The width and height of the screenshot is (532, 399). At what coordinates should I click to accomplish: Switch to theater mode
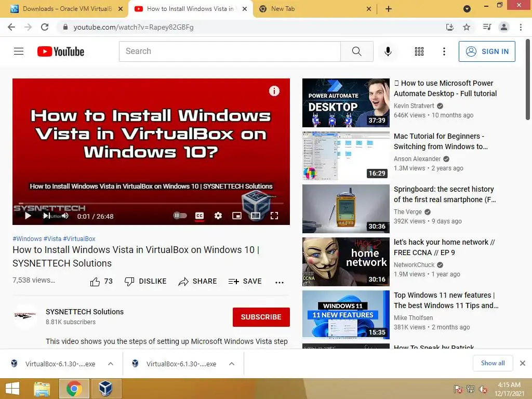click(256, 216)
